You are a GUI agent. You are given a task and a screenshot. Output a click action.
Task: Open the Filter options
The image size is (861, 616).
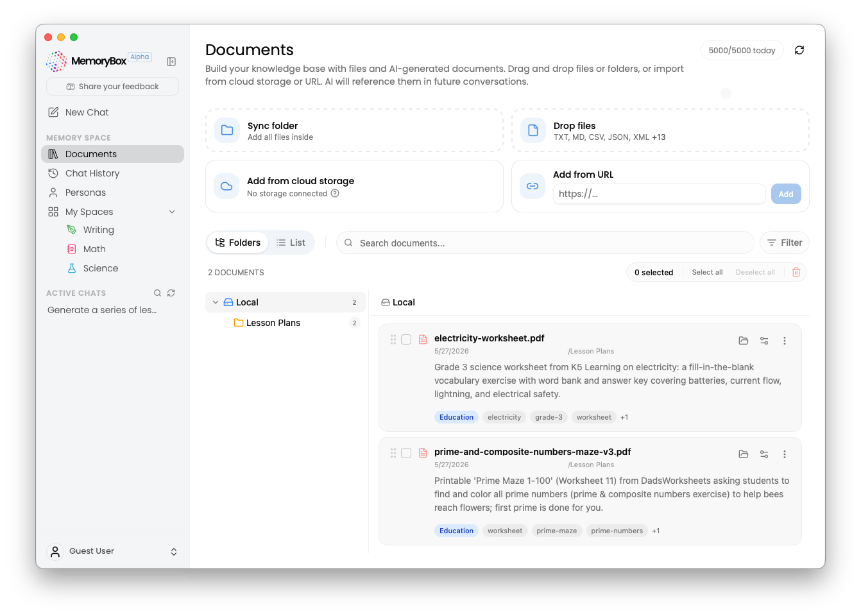(785, 243)
